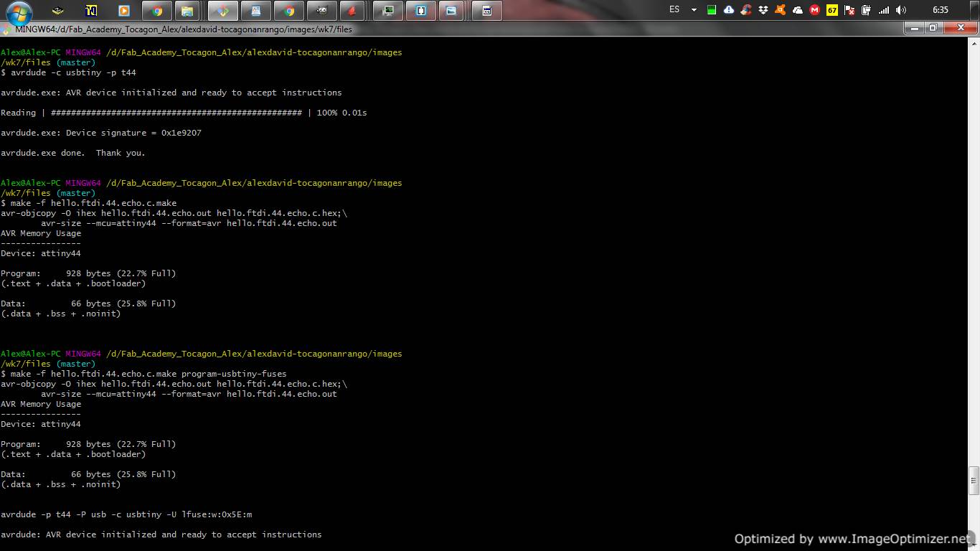980x551 pixels.
Task: Click the Reading progress bar line
Action: [x=184, y=113]
